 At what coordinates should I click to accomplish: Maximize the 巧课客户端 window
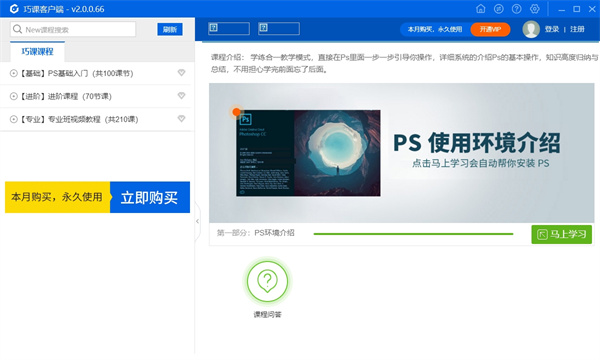coord(577,9)
